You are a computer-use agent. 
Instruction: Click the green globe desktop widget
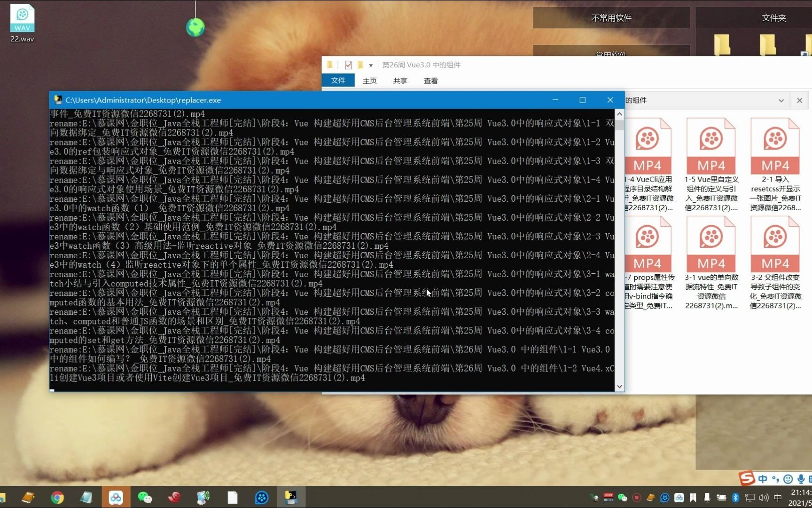(x=195, y=27)
